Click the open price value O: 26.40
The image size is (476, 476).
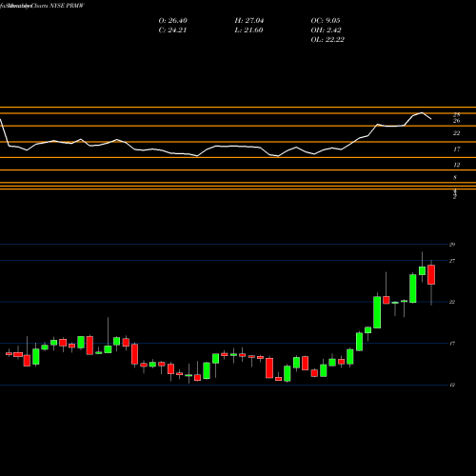click(x=173, y=21)
